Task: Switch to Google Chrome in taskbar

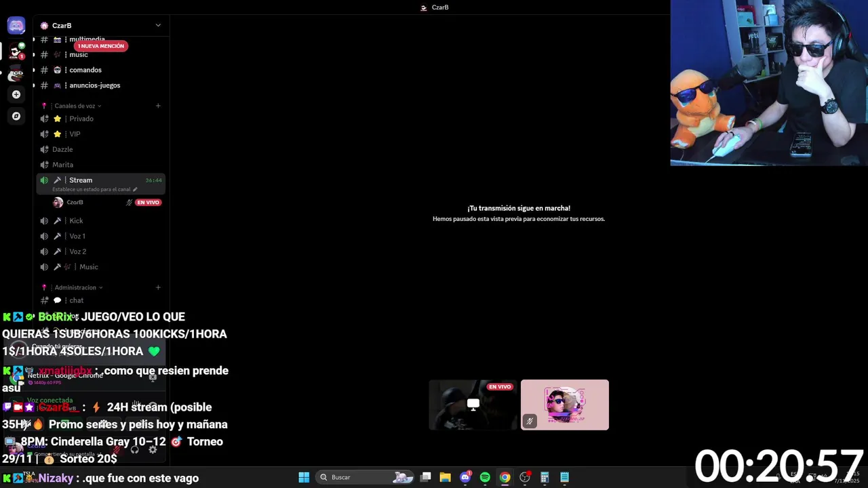Action: tap(505, 477)
